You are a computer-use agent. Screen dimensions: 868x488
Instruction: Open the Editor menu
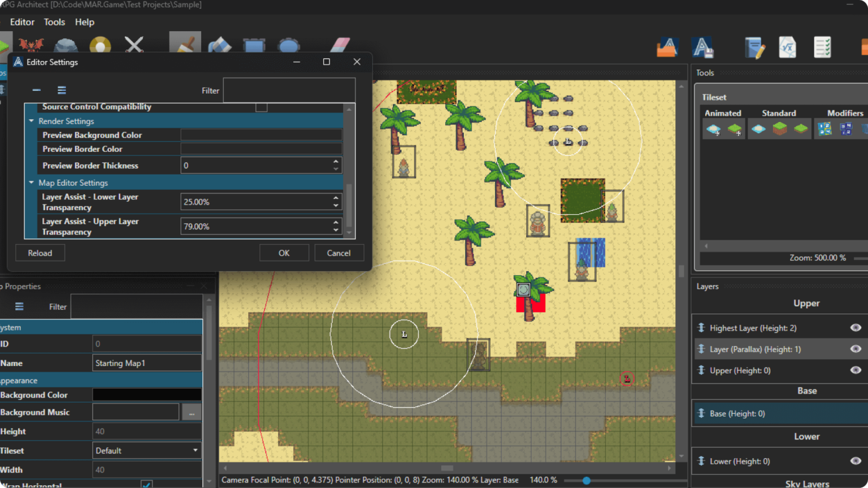22,22
